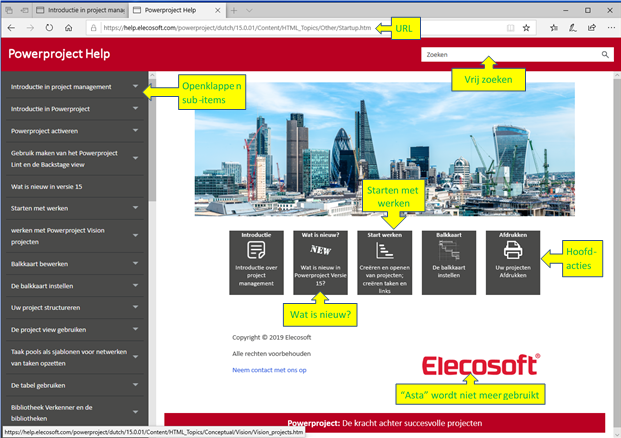Image resolution: width=621 pixels, height=438 pixels.
Task: Open the tab preview dropdown chevron
Action: (249, 11)
